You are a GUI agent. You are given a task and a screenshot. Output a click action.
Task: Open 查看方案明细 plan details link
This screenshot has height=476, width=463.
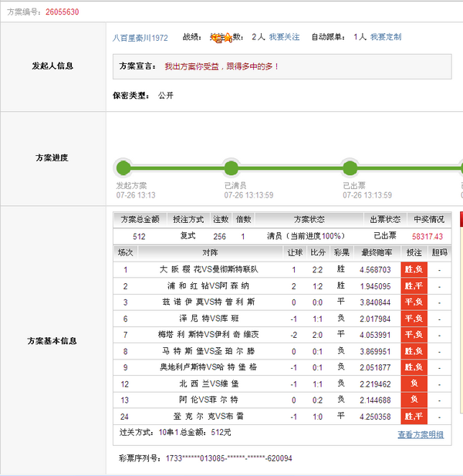(x=420, y=435)
